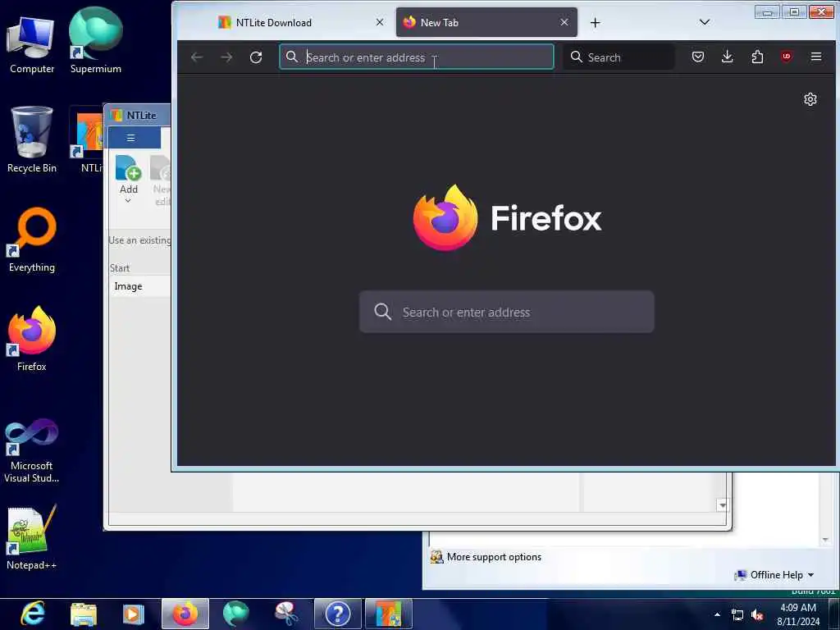Click search magnifier in address bar
840x630 pixels.
[291, 57]
